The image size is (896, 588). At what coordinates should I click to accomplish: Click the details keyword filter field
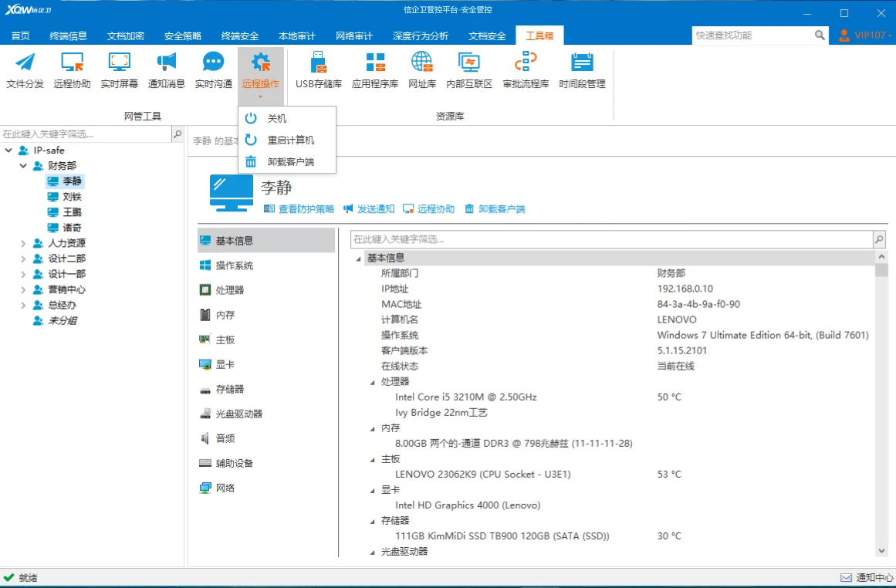pyautogui.click(x=611, y=239)
